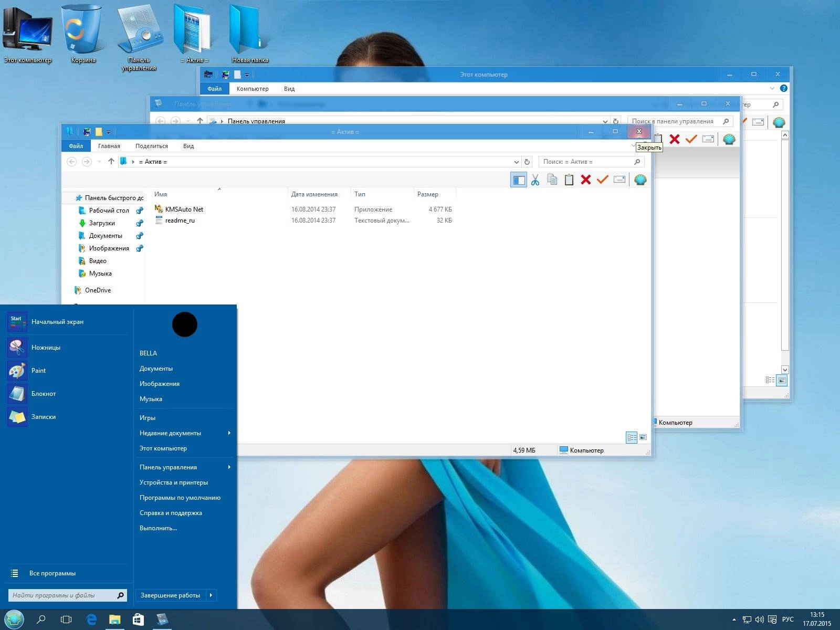
Task: Open Корзина recycle bin icon
Action: (x=83, y=35)
